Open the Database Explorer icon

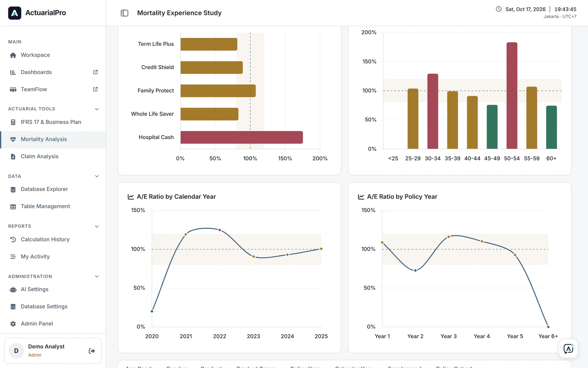[13, 190]
